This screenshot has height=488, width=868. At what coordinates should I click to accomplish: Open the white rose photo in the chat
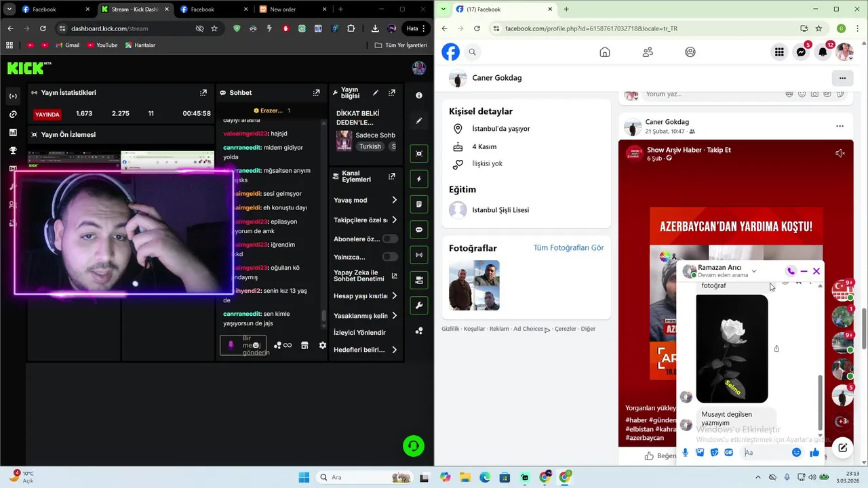[x=732, y=349]
